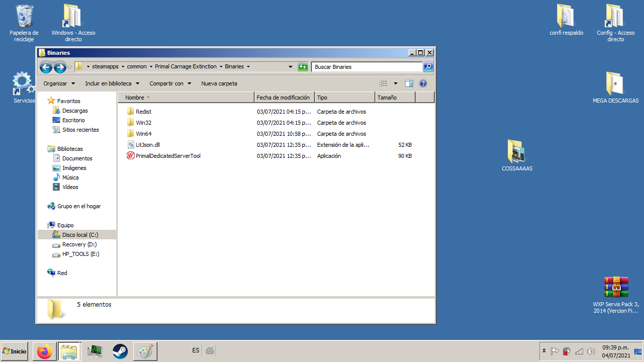Click the Nueva carpeta button

(219, 83)
